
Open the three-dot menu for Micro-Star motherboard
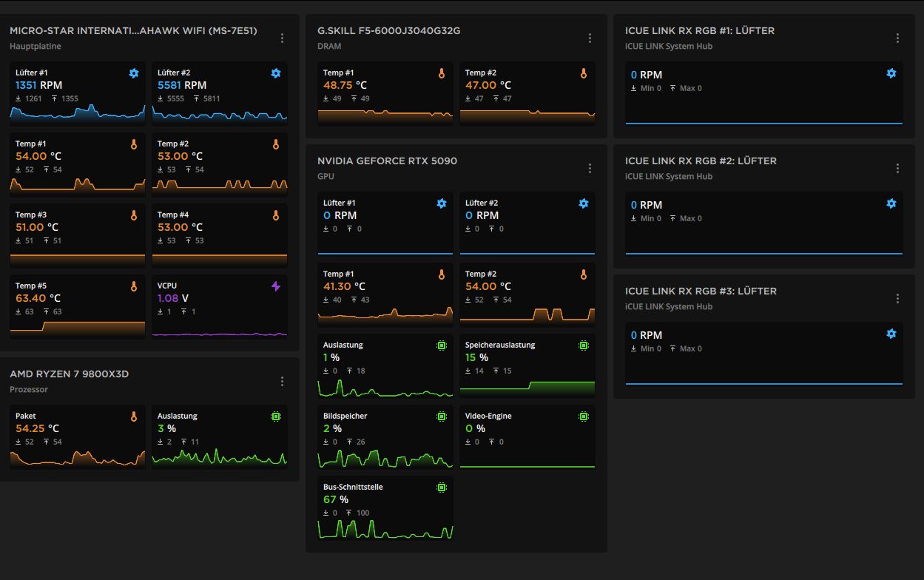click(x=282, y=38)
